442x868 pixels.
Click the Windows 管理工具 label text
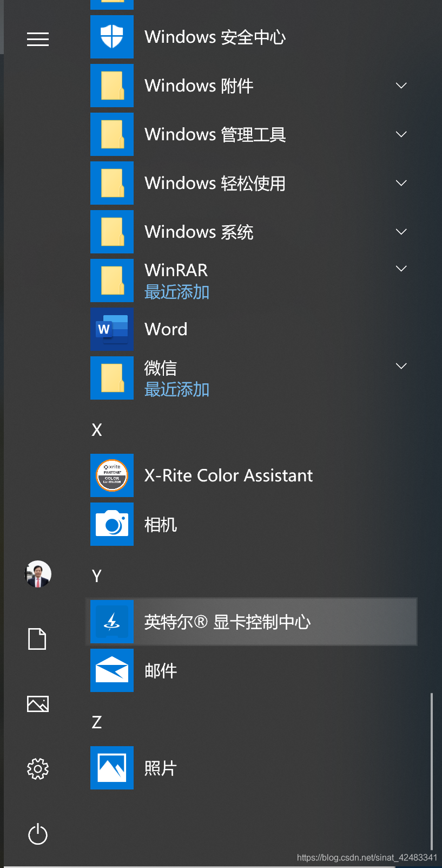coord(215,135)
